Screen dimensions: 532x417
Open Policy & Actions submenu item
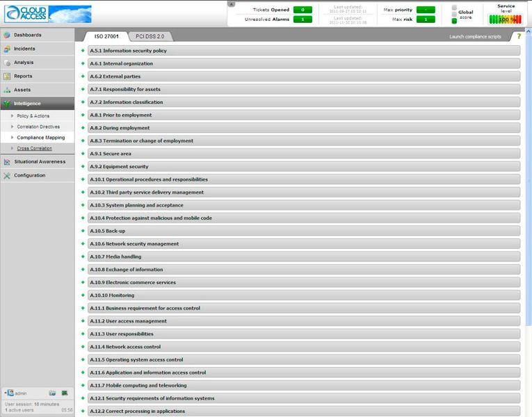point(33,116)
